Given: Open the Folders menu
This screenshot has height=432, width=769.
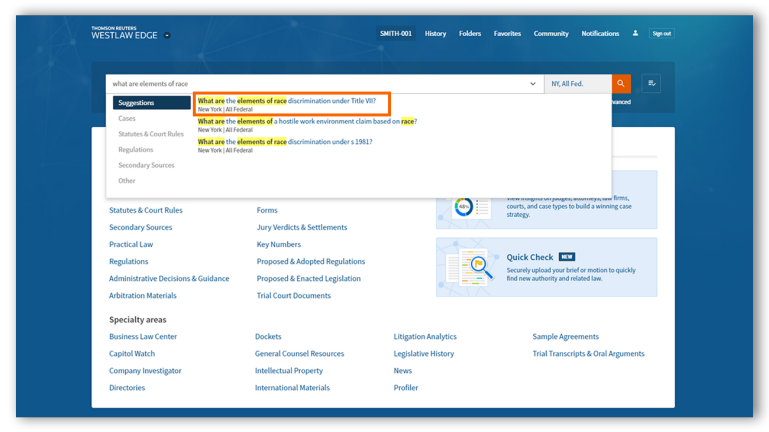Looking at the screenshot, I should [470, 33].
